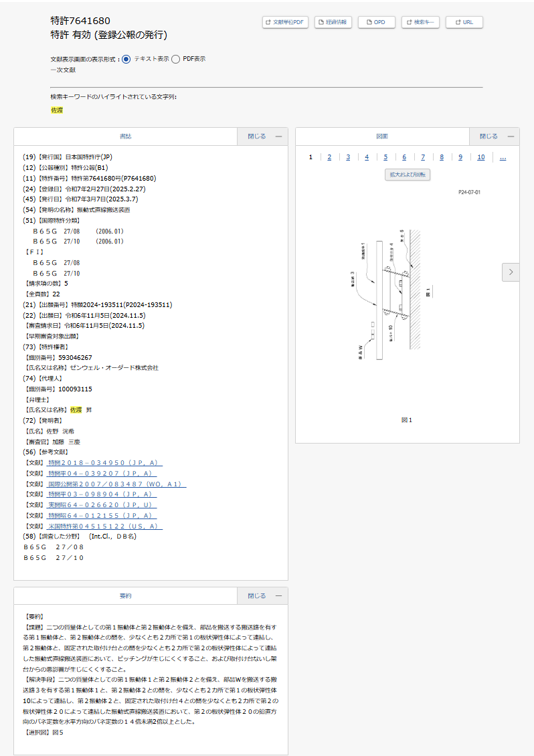Viewport: 534px width, 756px height.
Task: Open the OPD button
Action: point(376,22)
